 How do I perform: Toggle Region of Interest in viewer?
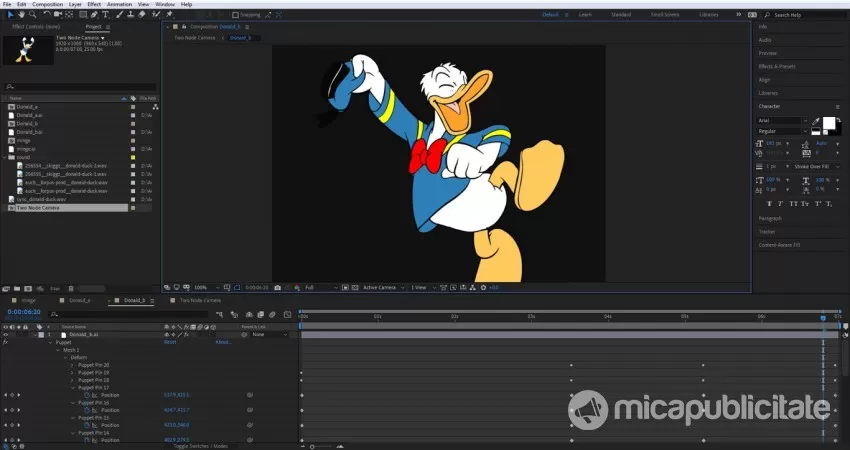pyautogui.click(x=345, y=287)
